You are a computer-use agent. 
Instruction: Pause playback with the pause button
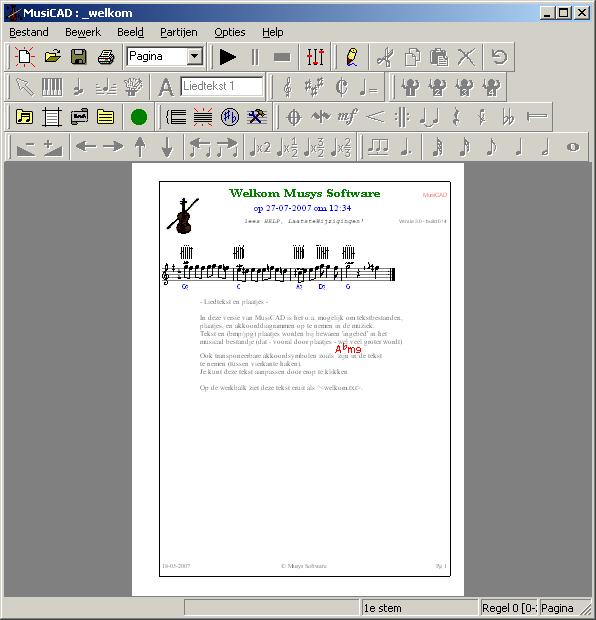255,57
